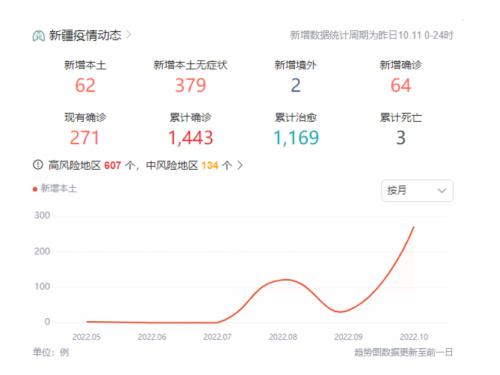Click the 中风险地区 134 个 text

189,165
